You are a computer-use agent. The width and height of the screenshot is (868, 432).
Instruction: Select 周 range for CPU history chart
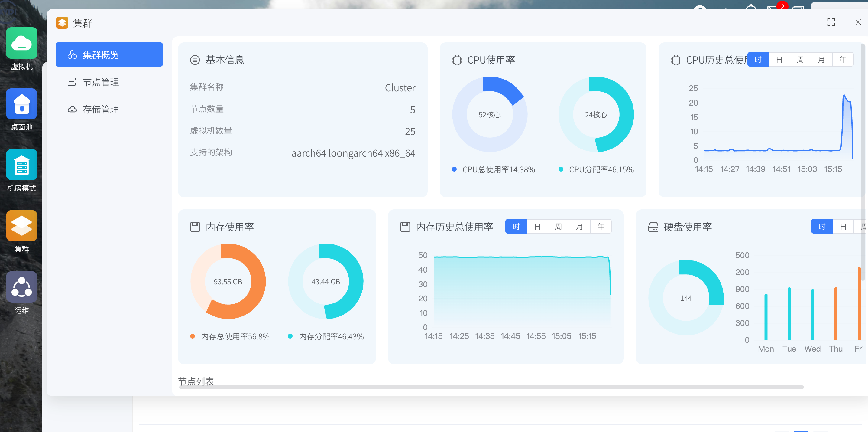(x=801, y=60)
